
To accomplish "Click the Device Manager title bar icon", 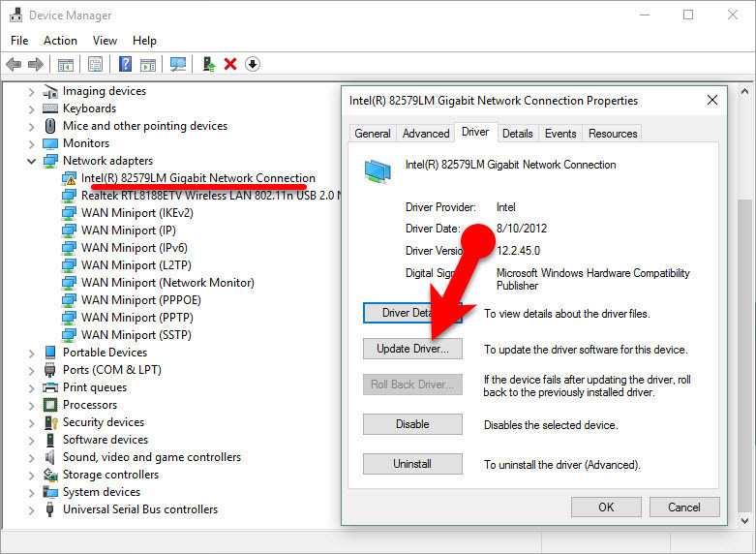I will (x=15, y=15).
